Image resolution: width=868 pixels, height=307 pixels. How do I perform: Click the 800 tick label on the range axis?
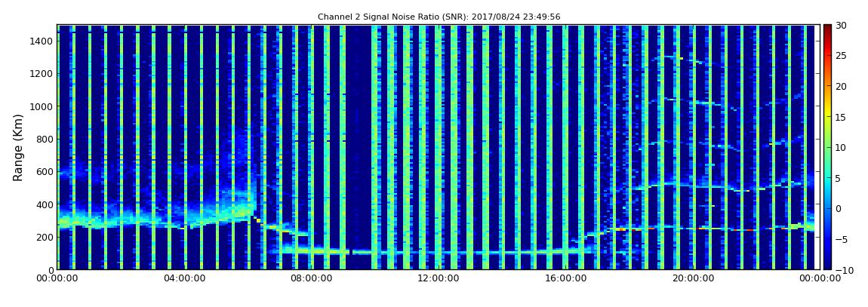pos(44,139)
